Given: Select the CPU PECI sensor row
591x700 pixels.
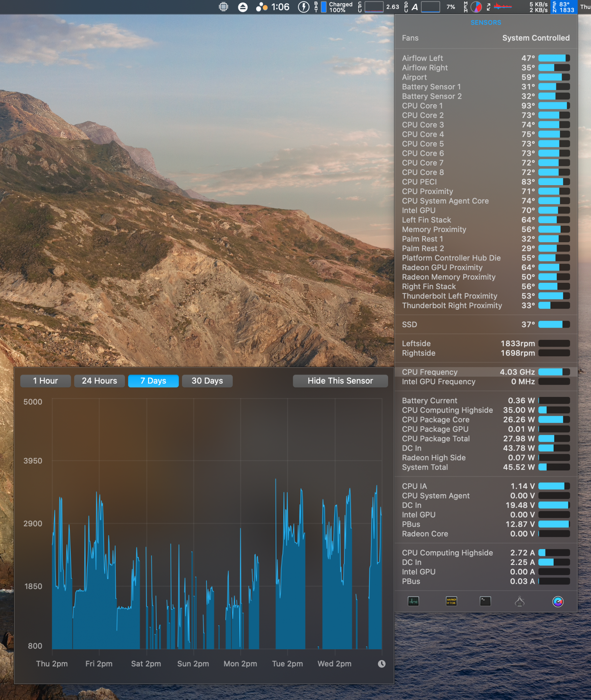Looking at the screenshot, I should [x=486, y=182].
